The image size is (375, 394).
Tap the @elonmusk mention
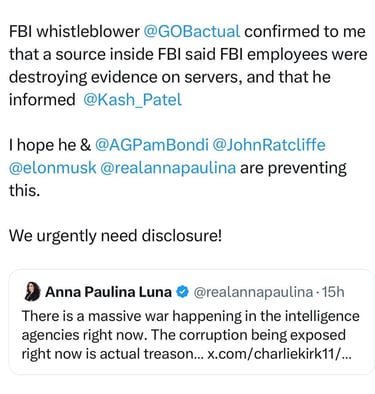[53, 168]
